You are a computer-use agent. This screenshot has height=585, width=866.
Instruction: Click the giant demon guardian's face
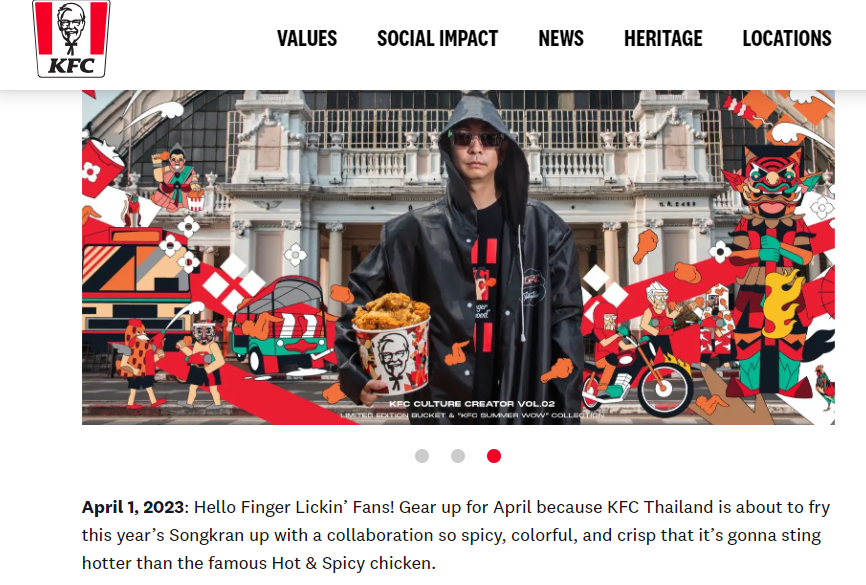click(x=770, y=182)
